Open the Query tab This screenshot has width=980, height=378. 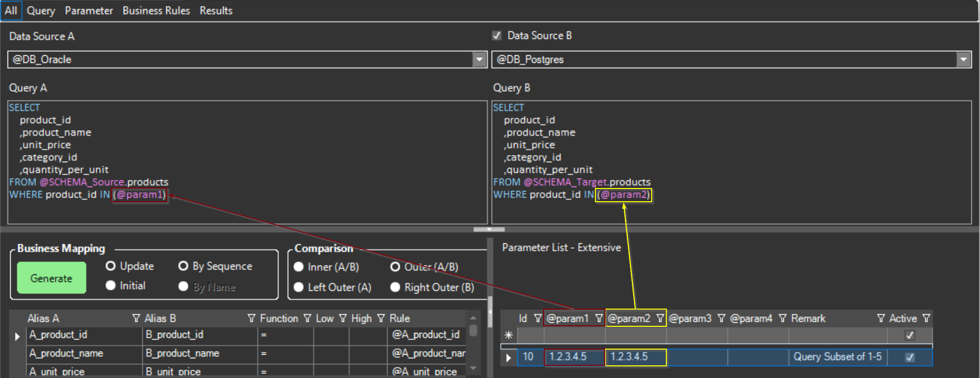click(x=41, y=11)
